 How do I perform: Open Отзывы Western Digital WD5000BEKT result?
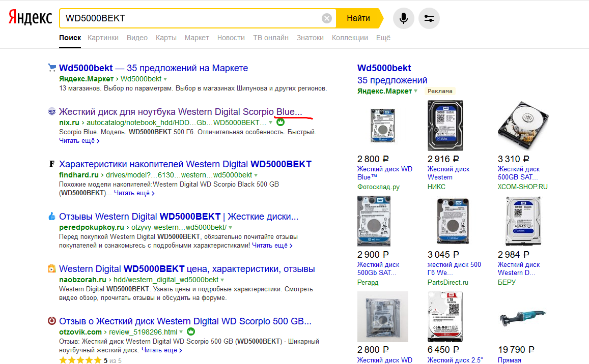click(179, 217)
